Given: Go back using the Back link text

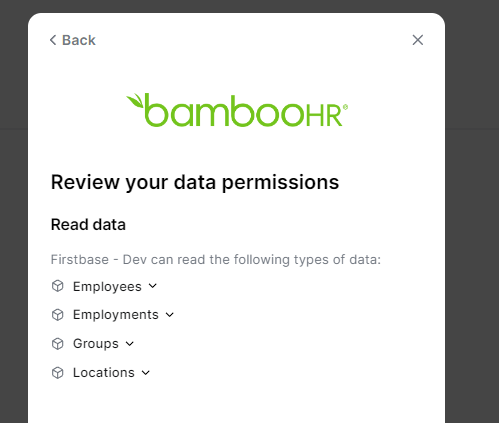Looking at the screenshot, I should pyautogui.click(x=79, y=40).
